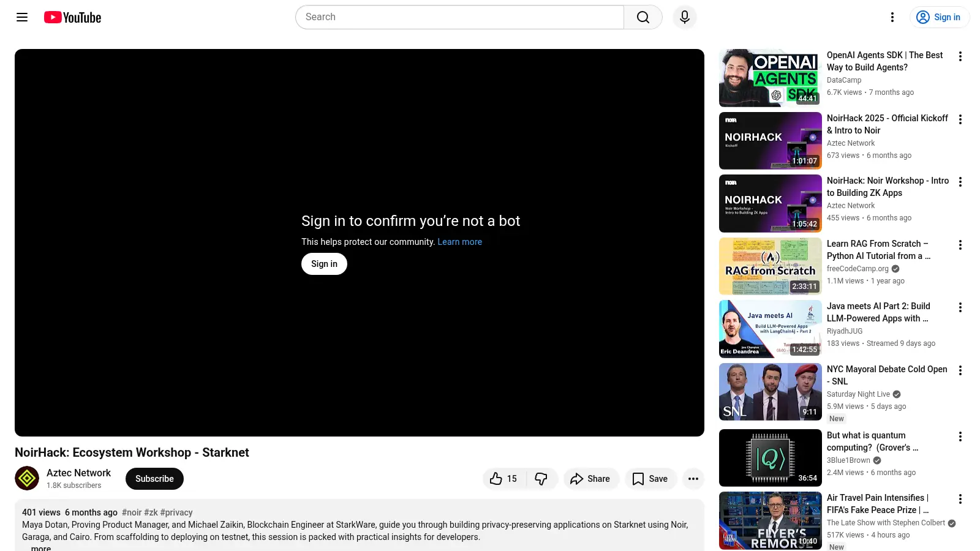Click the #zk hashtag
This screenshot has width=980, height=551.
pos(151,512)
